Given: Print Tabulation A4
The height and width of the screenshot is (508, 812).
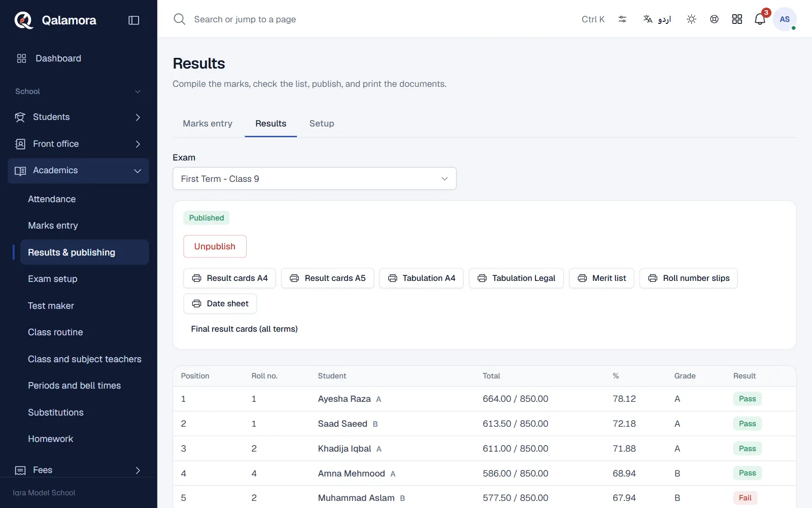Looking at the screenshot, I should [421, 278].
